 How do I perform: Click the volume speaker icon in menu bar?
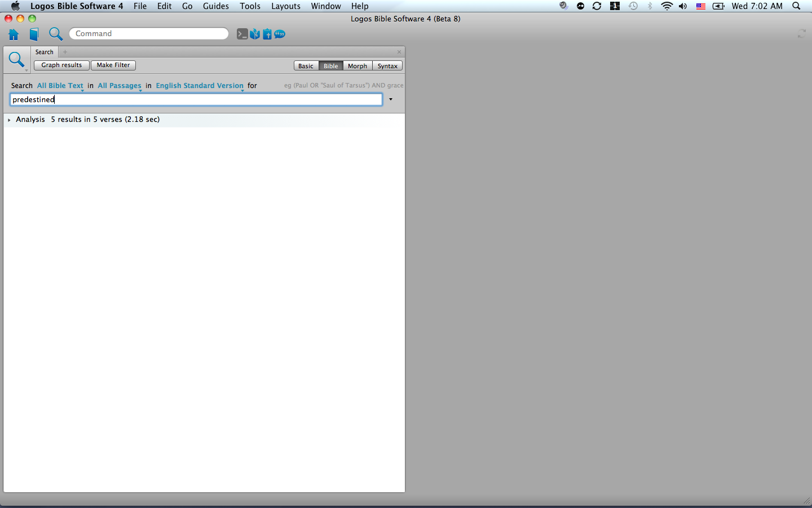click(x=683, y=6)
